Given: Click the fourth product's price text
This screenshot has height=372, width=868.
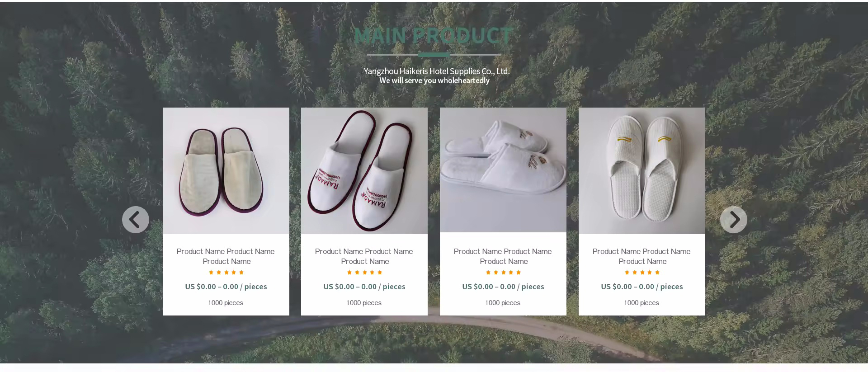Looking at the screenshot, I should coord(642,287).
